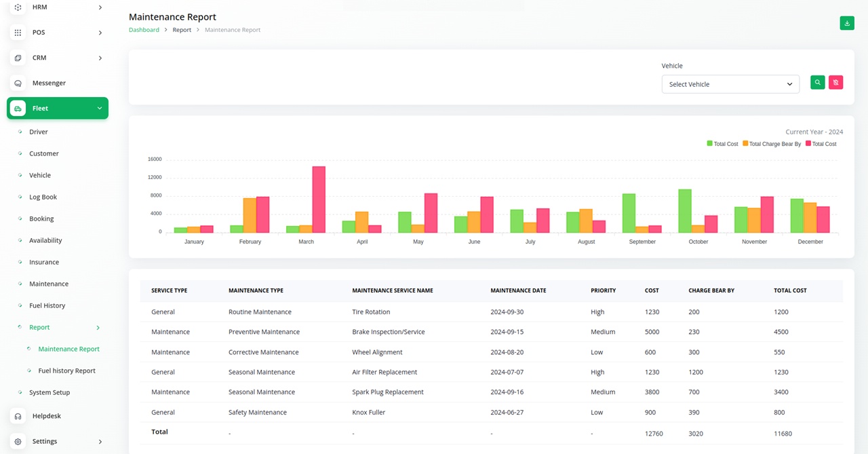This screenshot has height=454, width=868.
Task: Open the Helpdesk page
Action: click(x=47, y=416)
